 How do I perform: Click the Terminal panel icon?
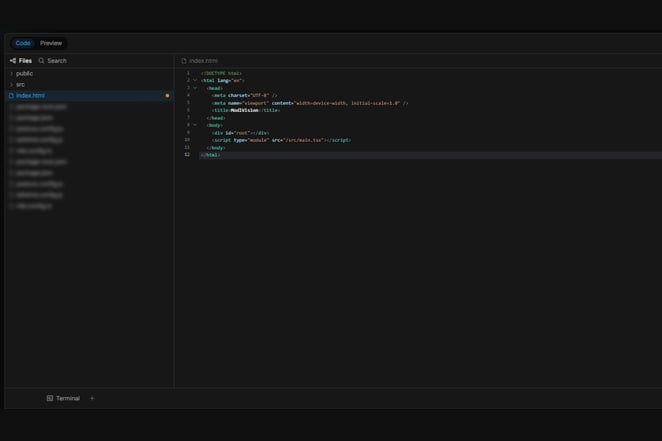pos(50,398)
